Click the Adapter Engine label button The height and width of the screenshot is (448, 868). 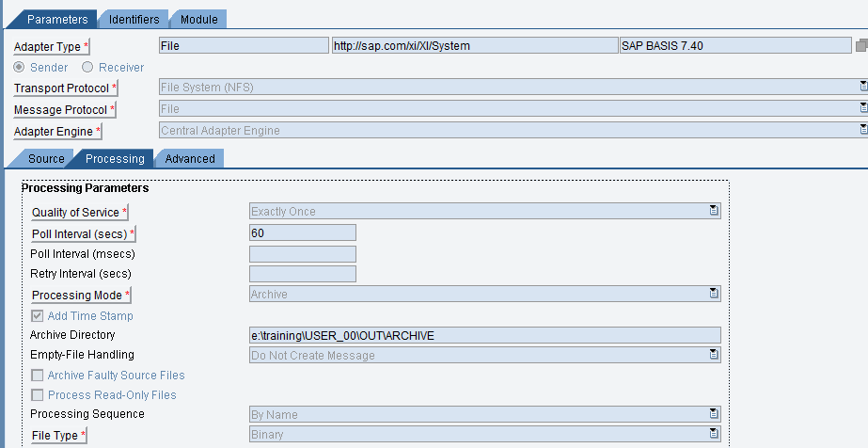pyautogui.click(x=57, y=132)
